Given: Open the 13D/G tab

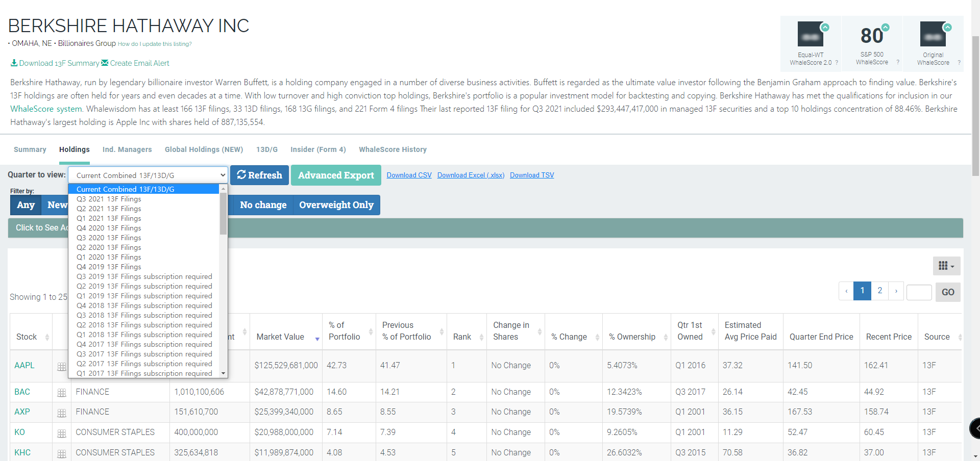Looking at the screenshot, I should click(x=267, y=149).
